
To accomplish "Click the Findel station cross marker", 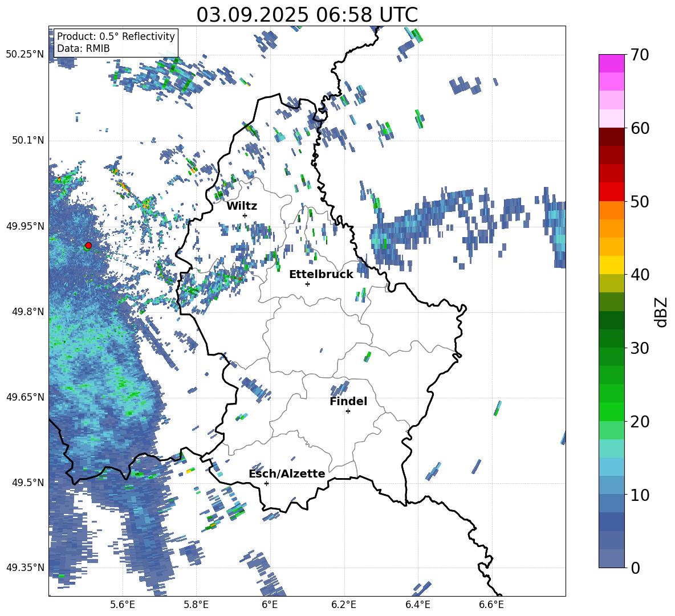I will coord(348,411).
